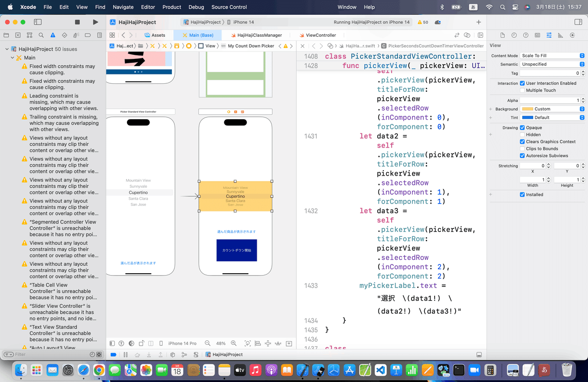Open the Debug View Hierarchy icon

click(x=173, y=355)
